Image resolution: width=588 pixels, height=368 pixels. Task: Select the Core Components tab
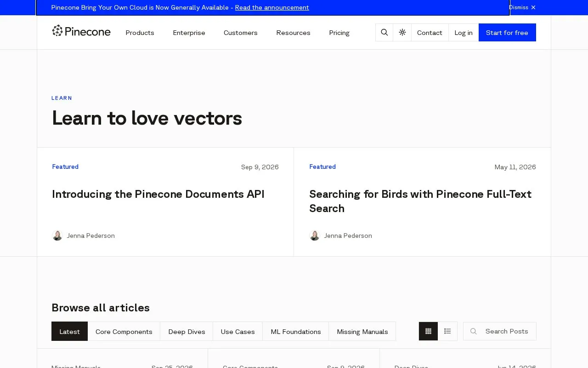tap(124, 331)
